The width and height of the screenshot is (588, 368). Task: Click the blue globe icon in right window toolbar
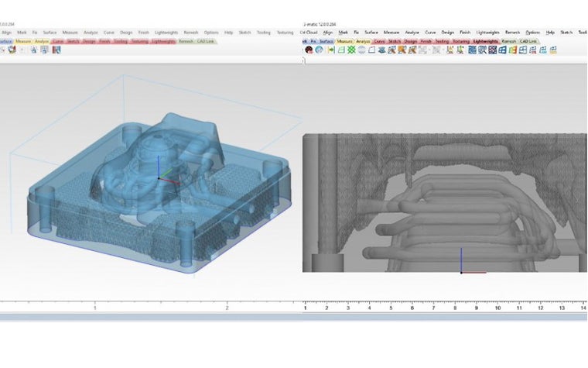(319, 50)
